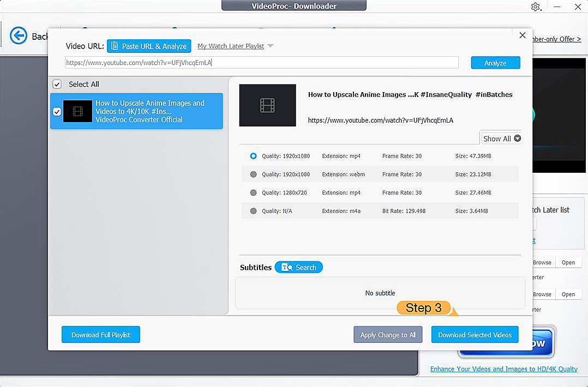
Task: Click the video thumbnail in the list
Action: [x=77, y=111]
